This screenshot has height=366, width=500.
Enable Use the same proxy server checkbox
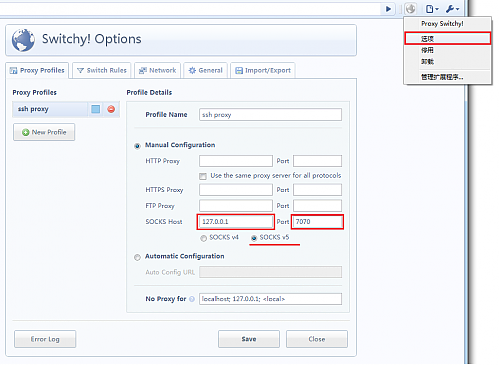(203, 176)
